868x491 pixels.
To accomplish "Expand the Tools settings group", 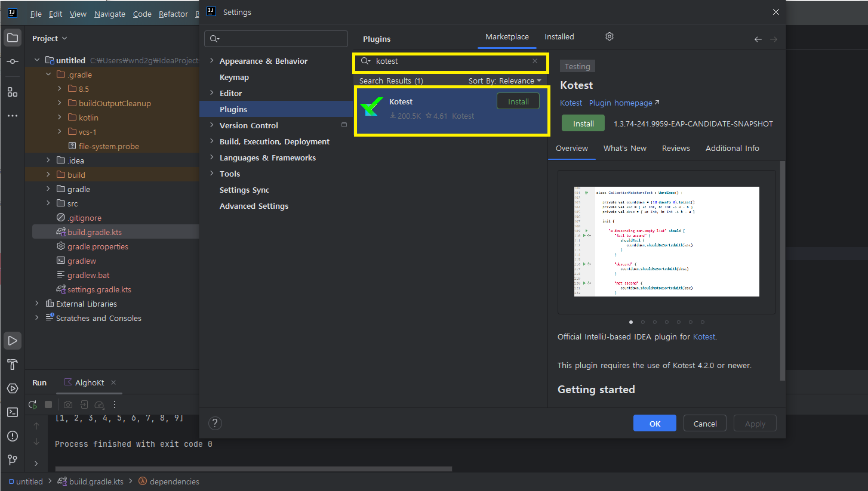I will click(211, 174).
